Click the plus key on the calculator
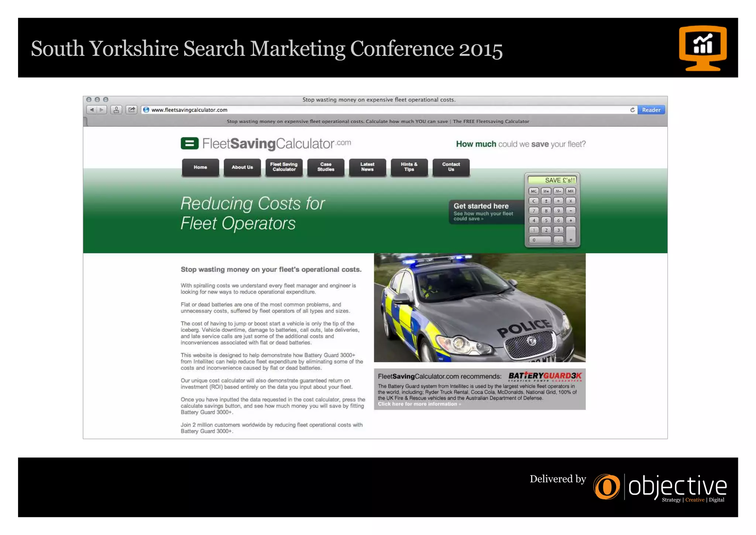 click(x=571, y=220)
